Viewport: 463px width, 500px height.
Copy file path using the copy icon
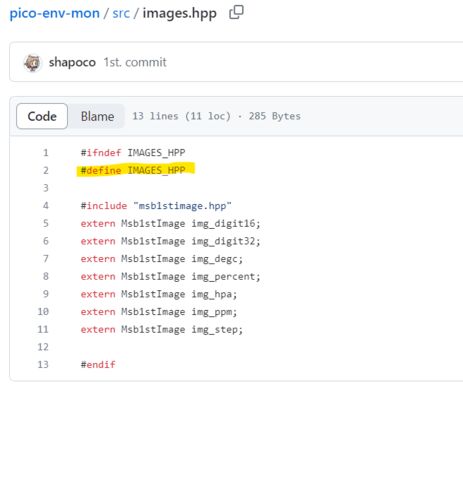pos(236,13)
